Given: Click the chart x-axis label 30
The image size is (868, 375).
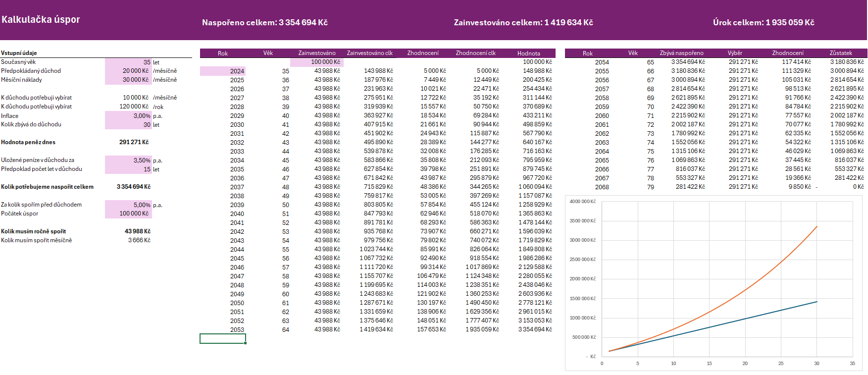Looking at the screenshot, I should 817,364.
